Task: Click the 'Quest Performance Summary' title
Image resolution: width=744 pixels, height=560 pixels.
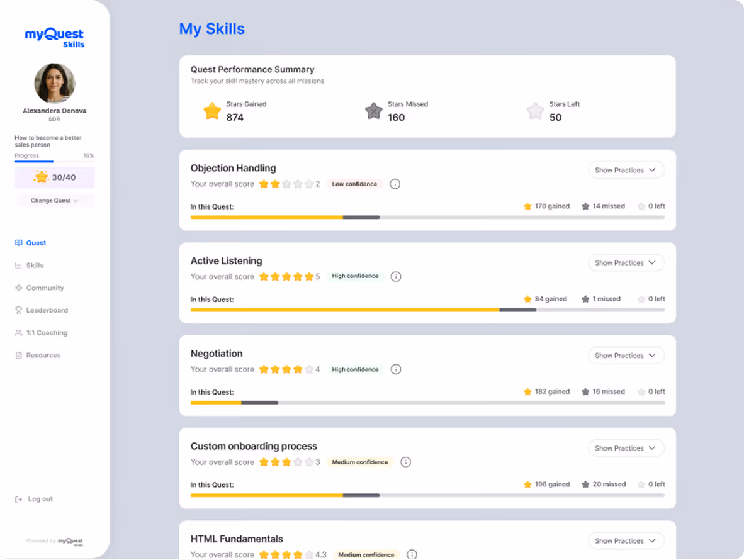Action: 252,70
